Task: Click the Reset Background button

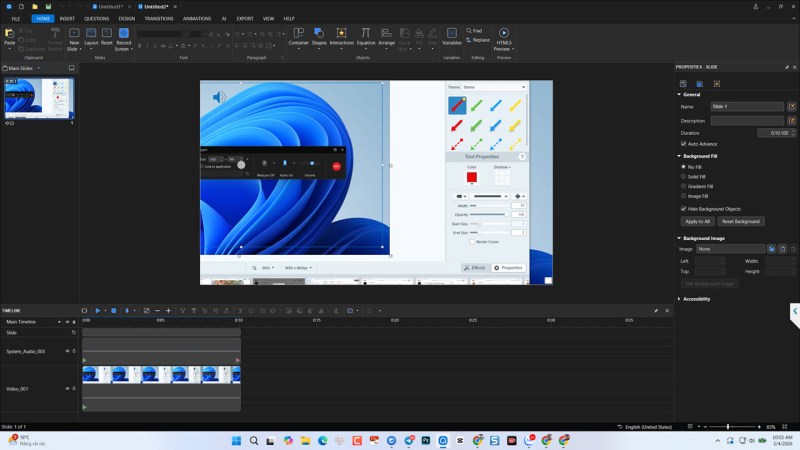Action: coord(741,221)
